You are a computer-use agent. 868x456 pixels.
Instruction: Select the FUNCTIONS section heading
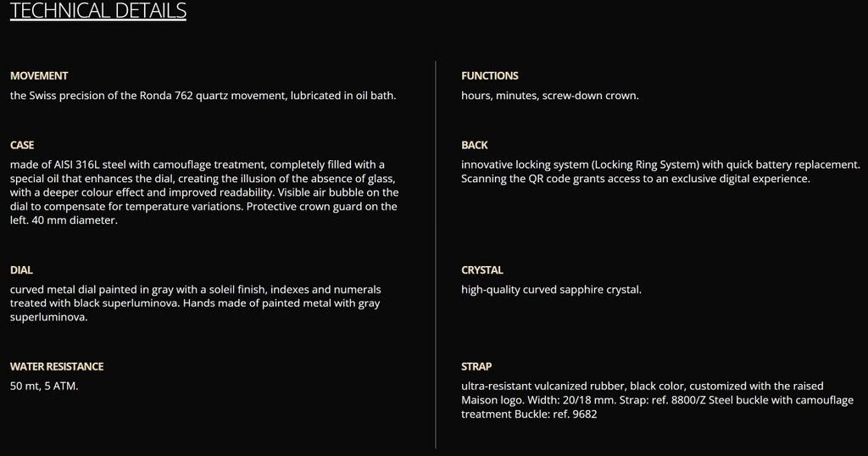pos(490,75)
